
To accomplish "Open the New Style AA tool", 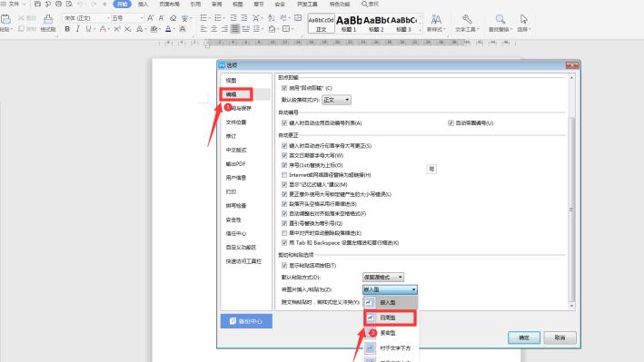I will 436,19.
